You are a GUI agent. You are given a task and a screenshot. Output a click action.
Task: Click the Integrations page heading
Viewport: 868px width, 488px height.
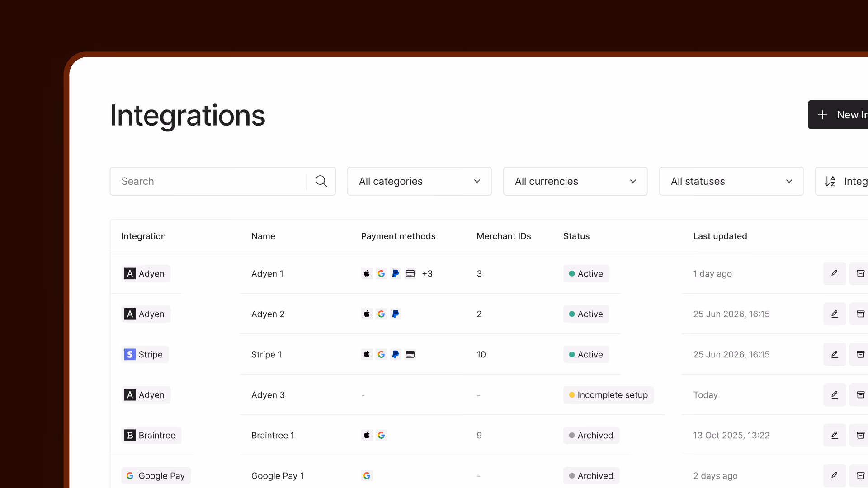click(x=188, y=115)
